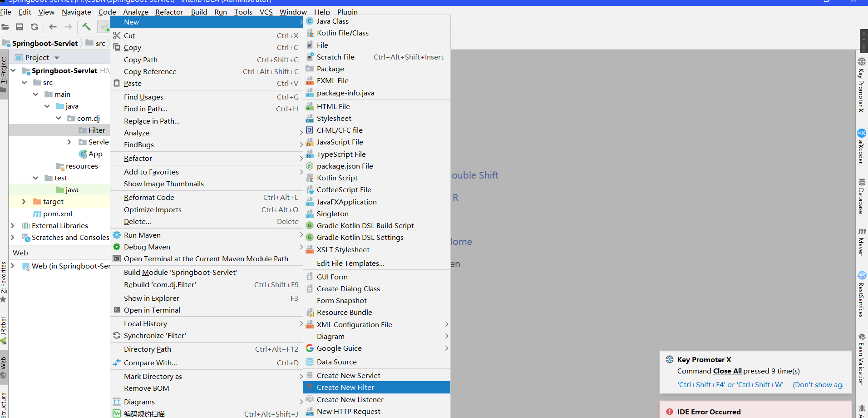Collapse the com.dj package node
Screen dimensions: 868x418
click(59, 118)
